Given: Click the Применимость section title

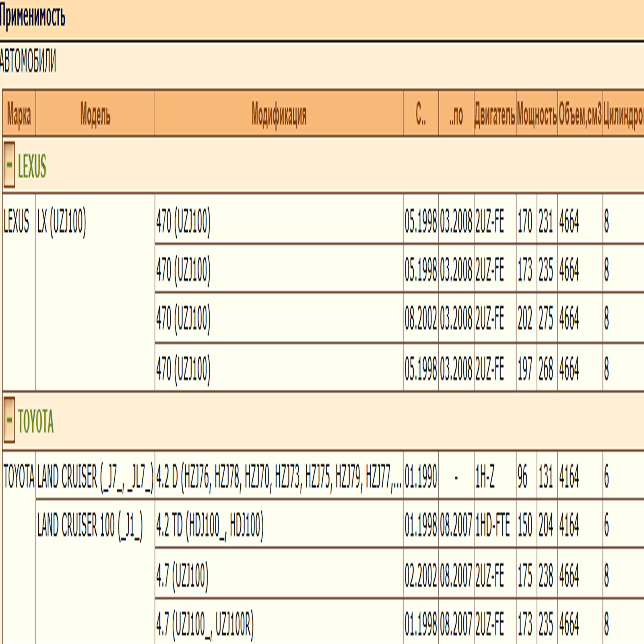Looking at the screenshot, I should pos(32,17).
